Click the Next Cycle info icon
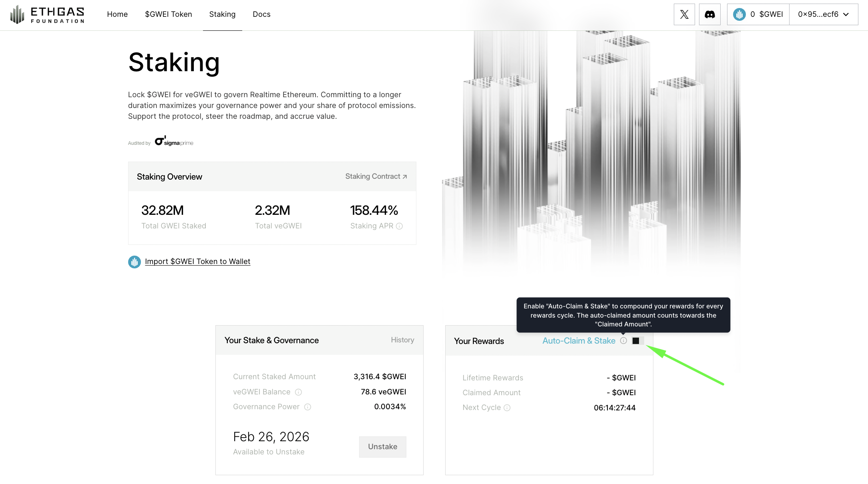Viewport: 868px width, 484px height. pyautogui.click(x=507, y=408)
